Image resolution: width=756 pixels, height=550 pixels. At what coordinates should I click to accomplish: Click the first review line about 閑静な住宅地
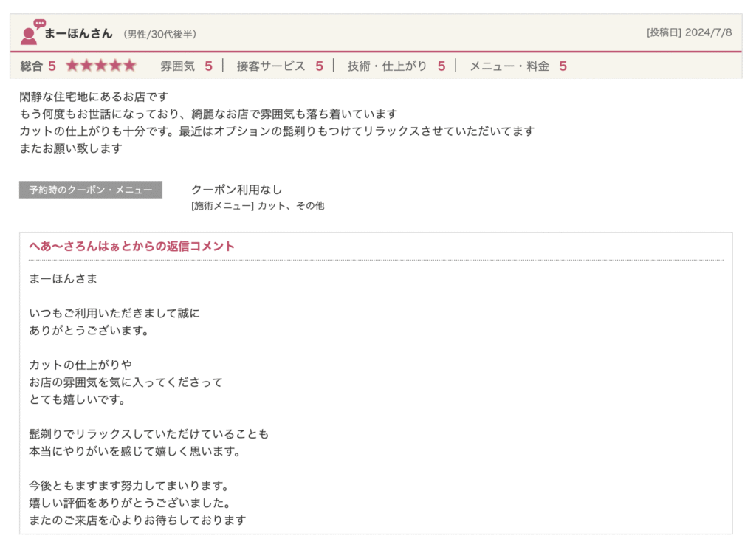94,97
